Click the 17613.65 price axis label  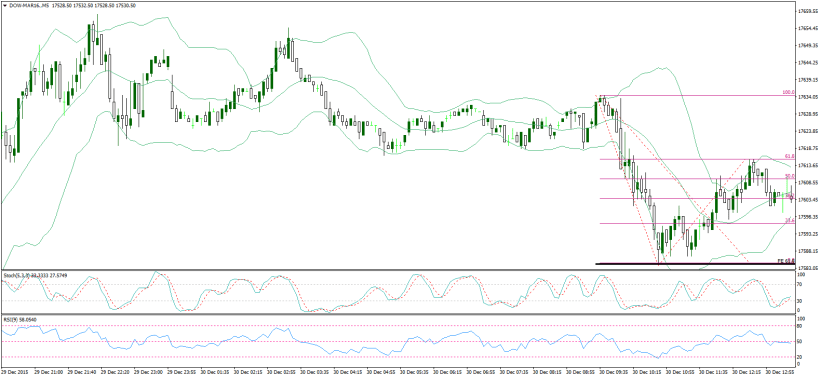[808, 165]
